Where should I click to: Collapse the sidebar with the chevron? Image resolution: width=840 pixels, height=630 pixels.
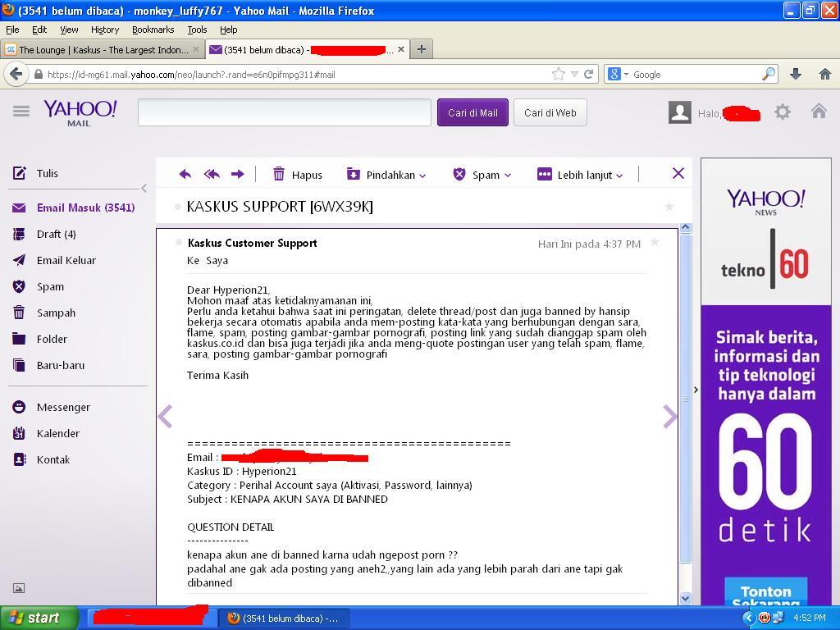point(144,188)
